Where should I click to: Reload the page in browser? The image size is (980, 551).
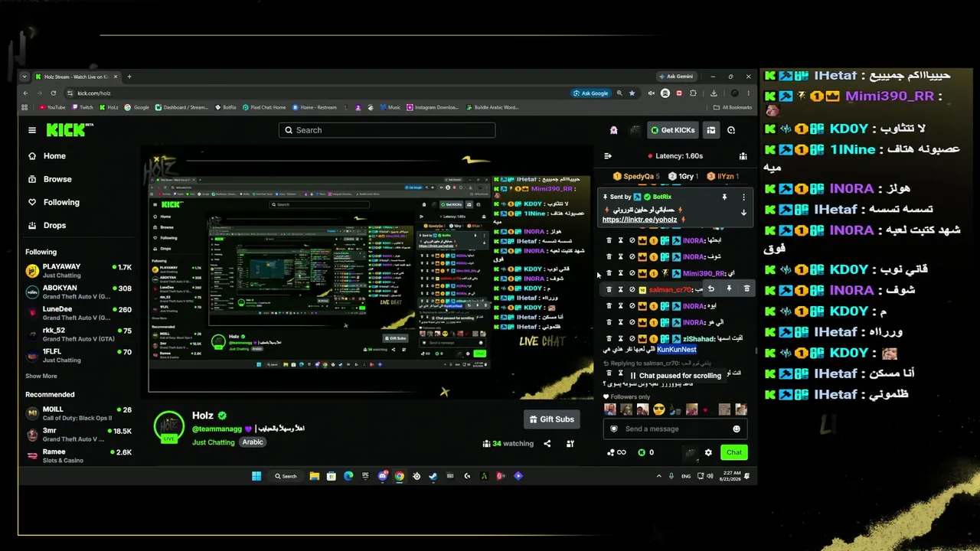(x=53, y=93)
